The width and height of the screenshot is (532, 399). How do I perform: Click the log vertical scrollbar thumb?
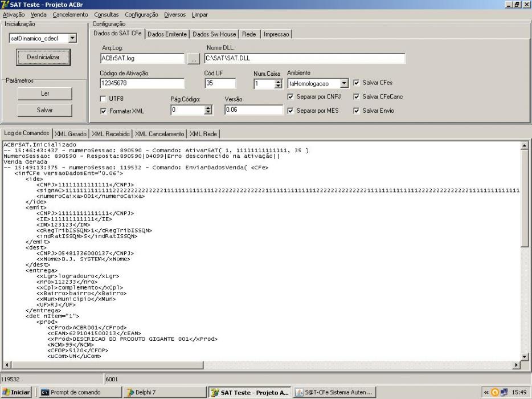pos(525,198)
